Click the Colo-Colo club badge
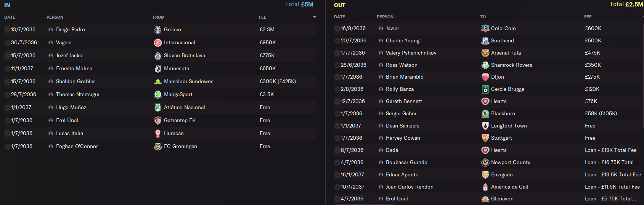Viewport: 644px width, 205px height. pyautogui.click(x=485, y=29)
